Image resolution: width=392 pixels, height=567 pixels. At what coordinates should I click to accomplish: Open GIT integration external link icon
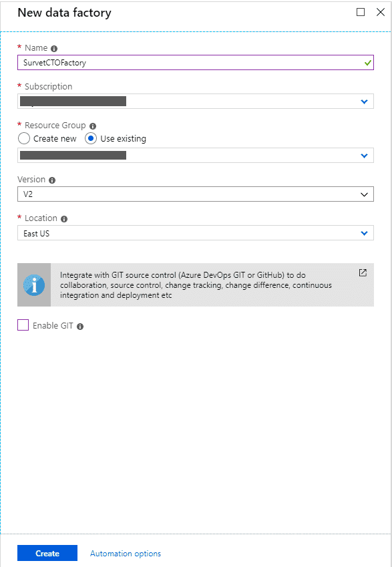click(x=363, y=272)
